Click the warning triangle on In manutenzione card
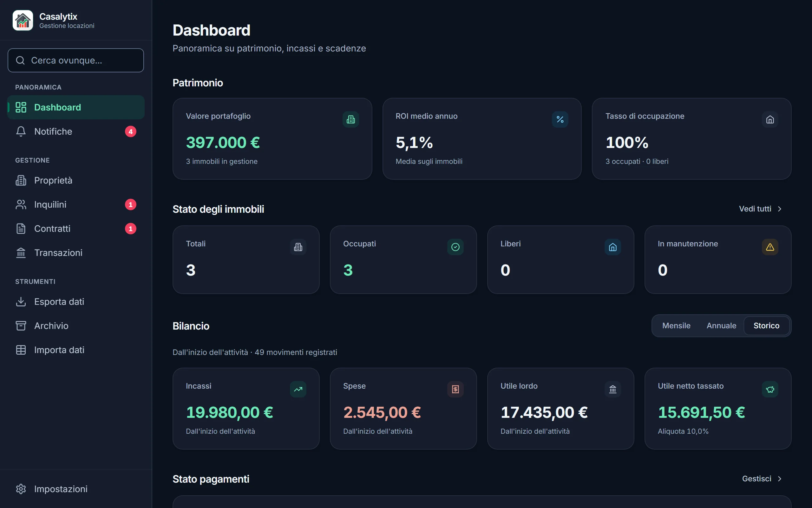This screenshot has height=508, width=812. click(x=770, y=247)
